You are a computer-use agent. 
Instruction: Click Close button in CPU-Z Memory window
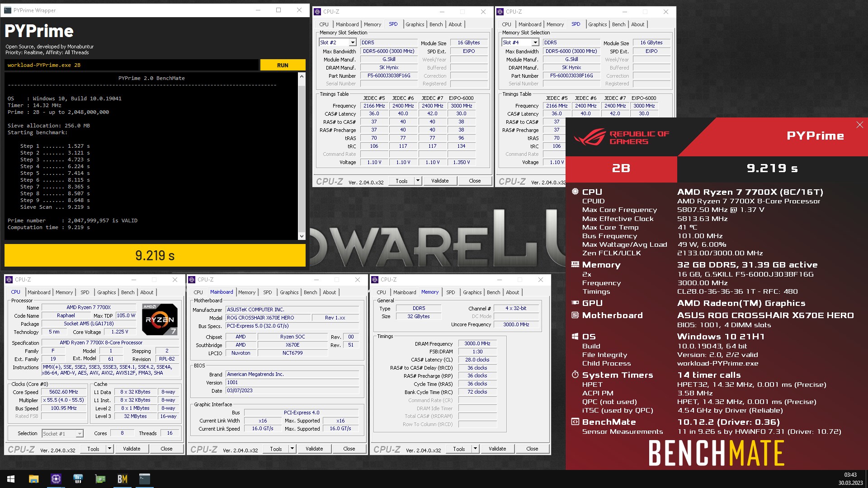[x=532, y=449]
